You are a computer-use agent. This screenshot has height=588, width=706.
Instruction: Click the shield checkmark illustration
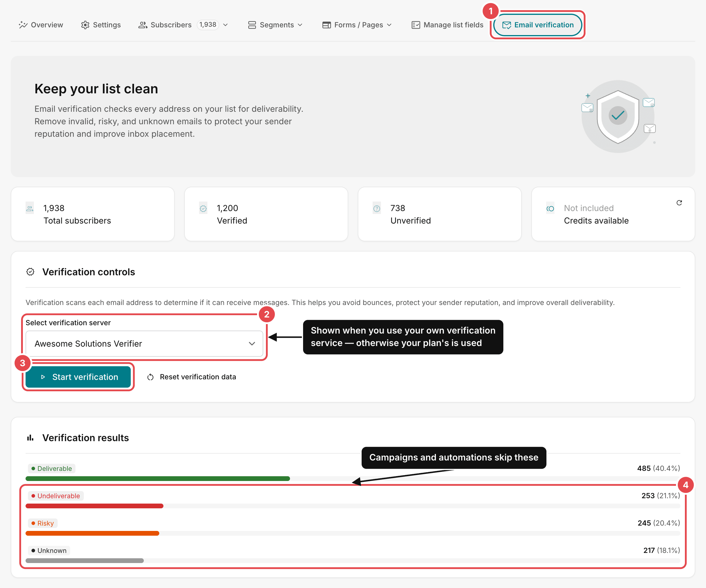[x=618, y=117]
